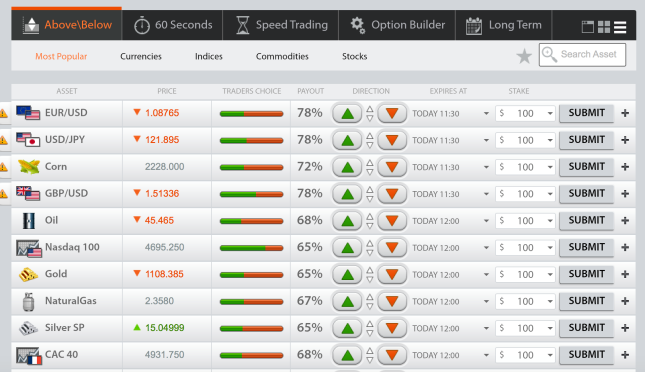The width and height of the screenshot is (645, 372).
Task: Click the Gold price 1108.385
Action: click(x=164, y=274)
